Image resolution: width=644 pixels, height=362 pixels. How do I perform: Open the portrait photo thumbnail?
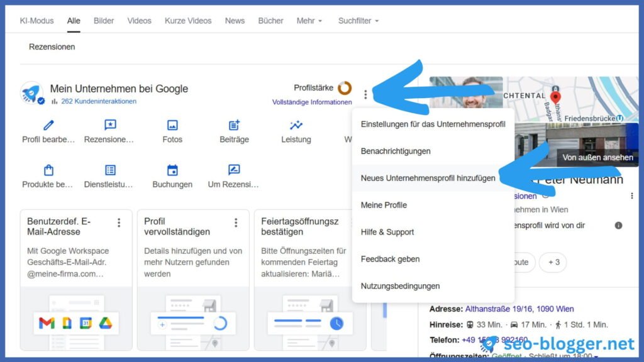tap(466, 93)
